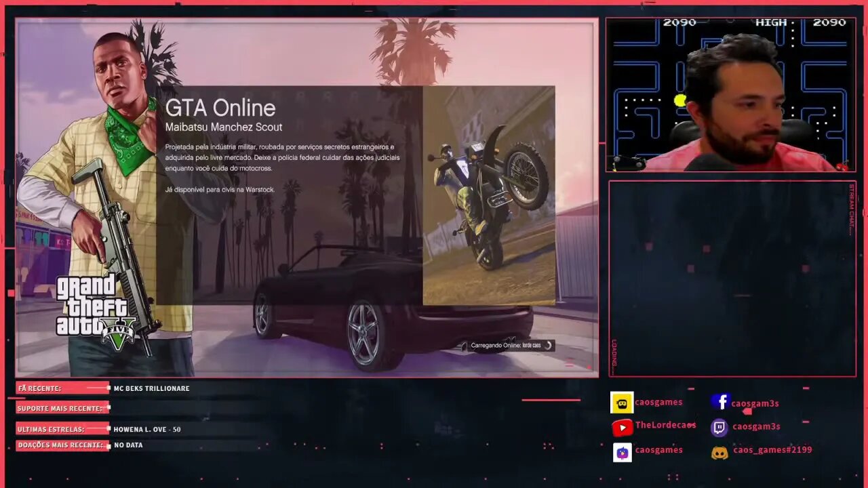This screenshot has height=488, width=868.
Task: Click the Maibatsu Manchez Scout subtitle
Action: coord(224,127)
